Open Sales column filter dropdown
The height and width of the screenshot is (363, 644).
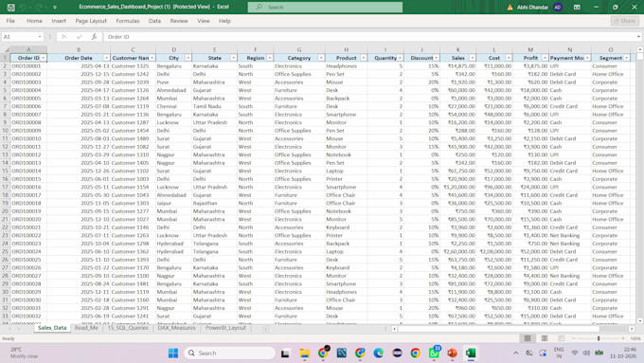point(473,58)
